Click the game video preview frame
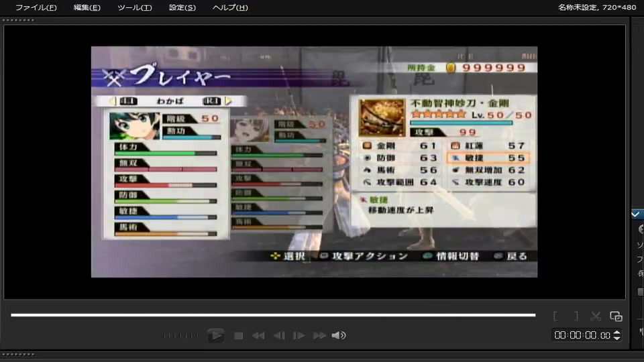644x362 pixels. pos(314,162)
